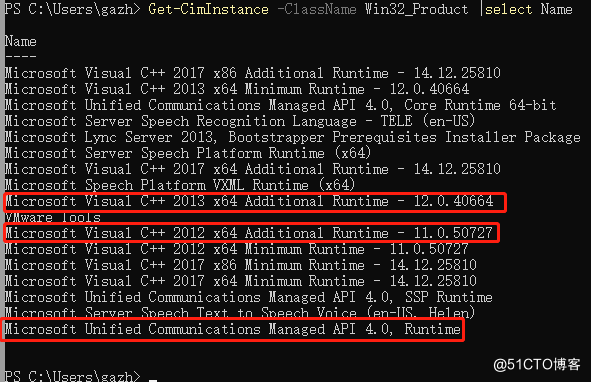Click the -ClassName parameter in the command

coord(317,9)
